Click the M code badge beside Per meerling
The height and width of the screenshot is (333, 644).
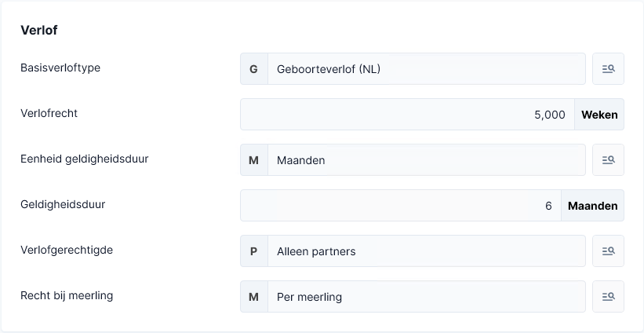coord(254,297)
